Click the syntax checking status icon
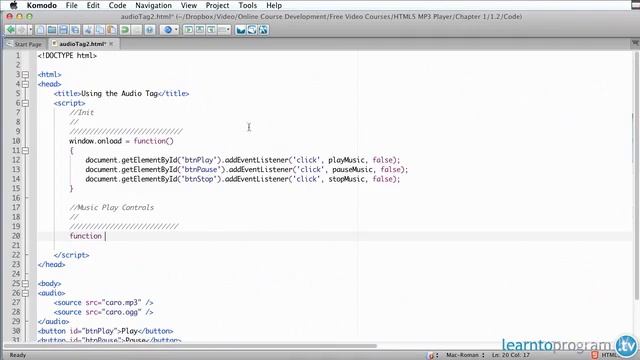The width and height of the screenshot is (640, 360). coord(431,355)
